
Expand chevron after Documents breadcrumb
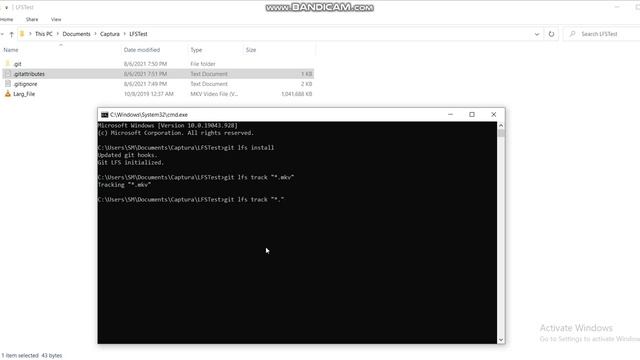click(95, 34)
